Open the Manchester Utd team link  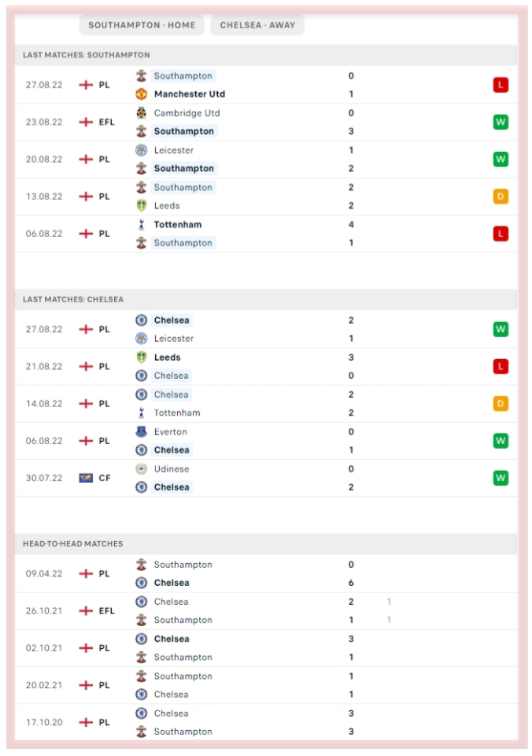point(190,94)
